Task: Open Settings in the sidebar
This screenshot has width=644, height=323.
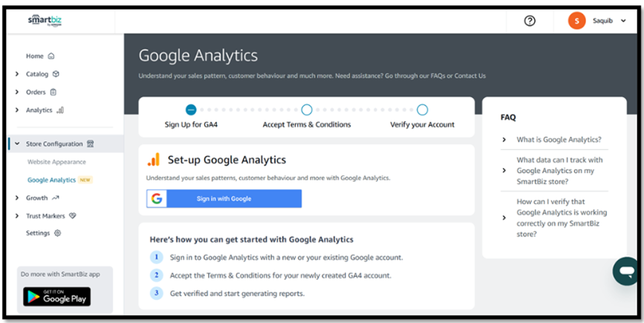Action: (38, 233)
